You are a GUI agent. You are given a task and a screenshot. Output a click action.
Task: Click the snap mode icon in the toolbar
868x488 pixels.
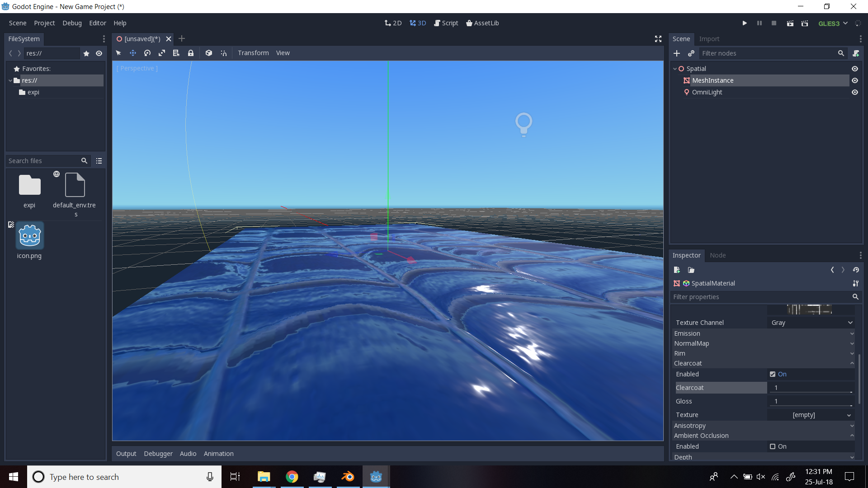[x=223, y=53]
